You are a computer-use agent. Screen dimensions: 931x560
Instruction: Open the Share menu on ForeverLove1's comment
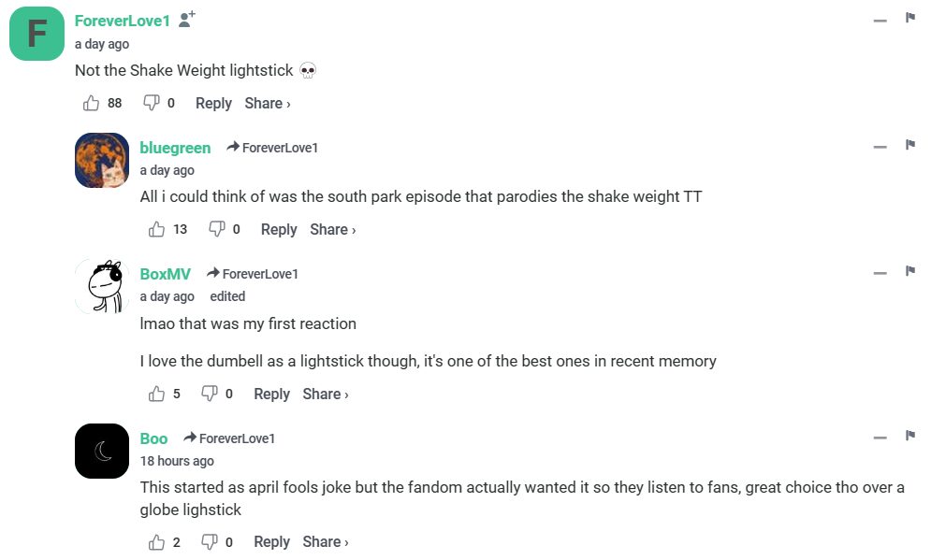268,103
